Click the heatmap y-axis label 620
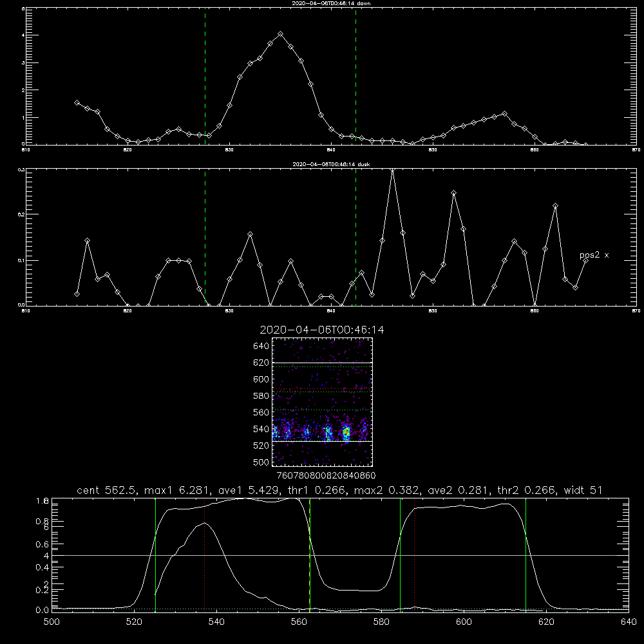Image resolution: width=644 pixels, height=644 pixels. click(261, 363)
